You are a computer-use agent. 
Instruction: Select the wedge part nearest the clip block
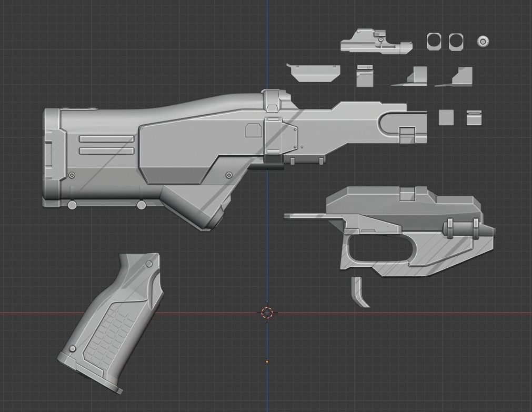coord(409,76)
